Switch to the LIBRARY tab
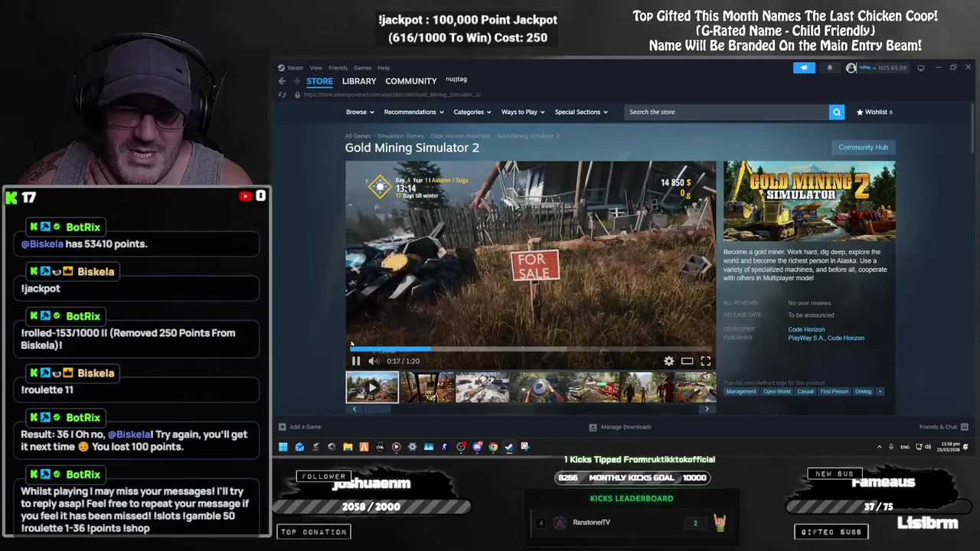Screen dimensions: 980x551 (359, 81)
